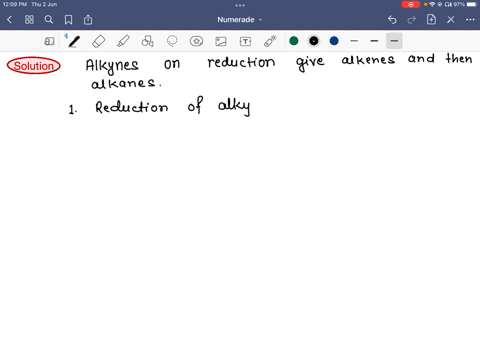Select the Shapes tool
This screenshot has height=360, width=480.
148,41
